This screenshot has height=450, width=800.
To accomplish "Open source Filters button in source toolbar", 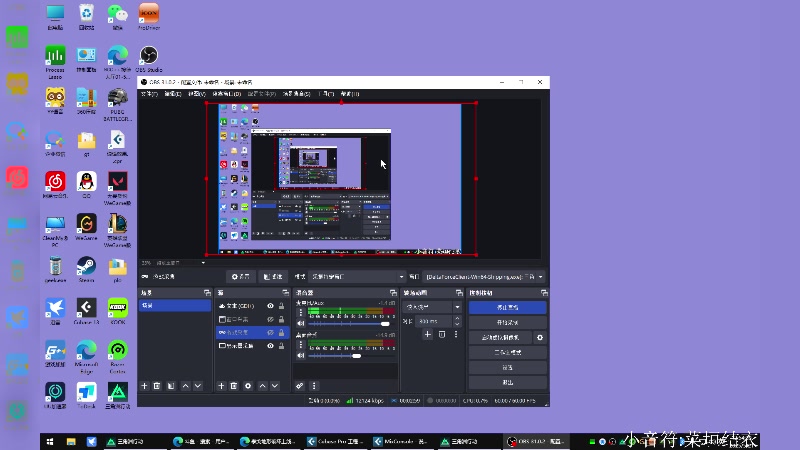I will [x=273, y=277].
